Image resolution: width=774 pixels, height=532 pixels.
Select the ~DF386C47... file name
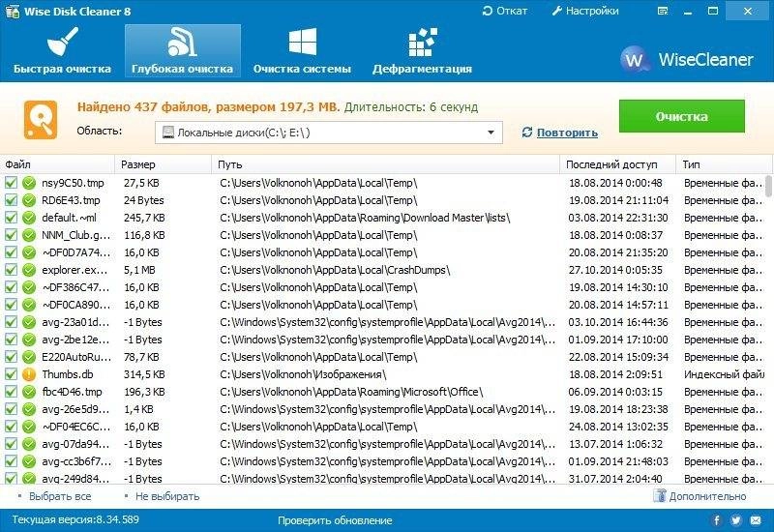[76, 287]
